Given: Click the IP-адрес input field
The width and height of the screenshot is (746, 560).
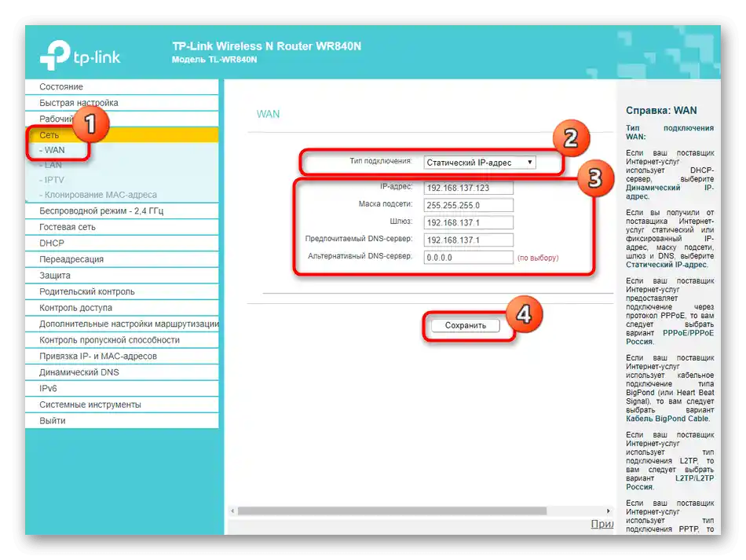Looking at the screenshot, I should (x=468, y=188).
